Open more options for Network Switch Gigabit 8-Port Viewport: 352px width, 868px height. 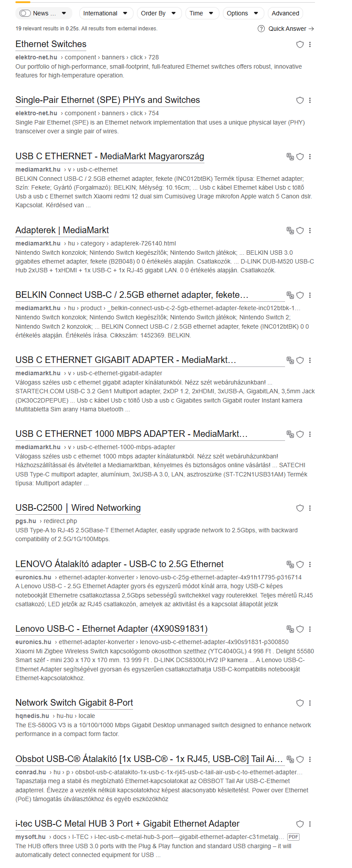click(x=310, y=703)
